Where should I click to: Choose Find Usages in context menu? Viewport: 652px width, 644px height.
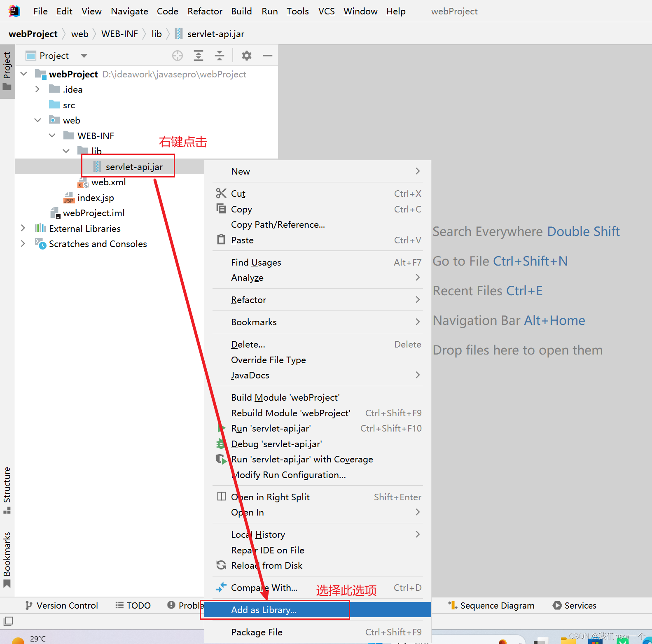coord(318,262)
